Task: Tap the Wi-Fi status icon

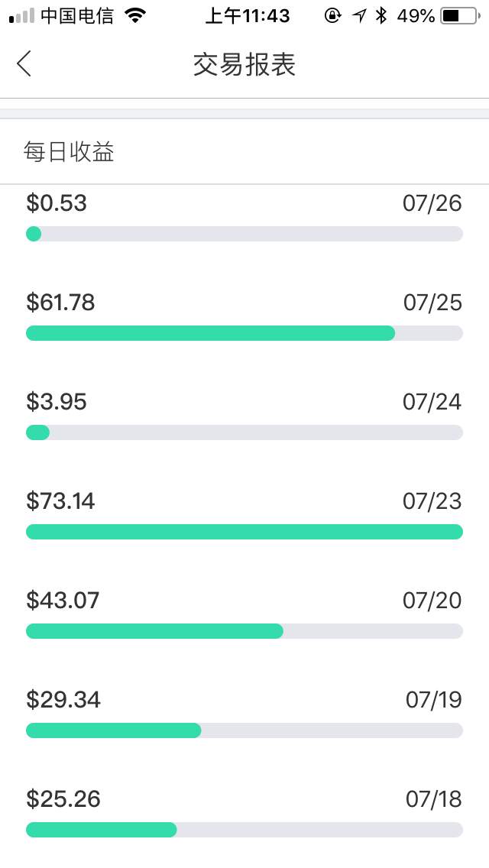Action: (x=135, y=16)
